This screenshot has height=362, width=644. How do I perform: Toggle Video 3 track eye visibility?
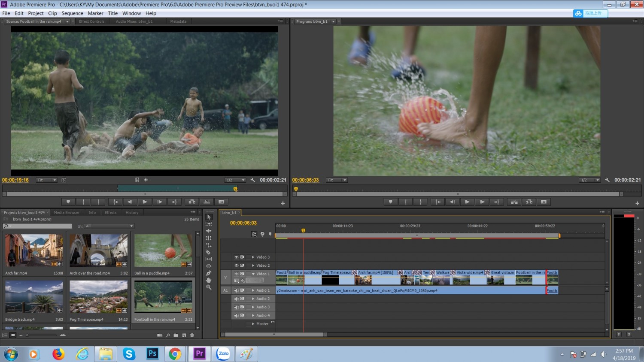click(236, 257)
